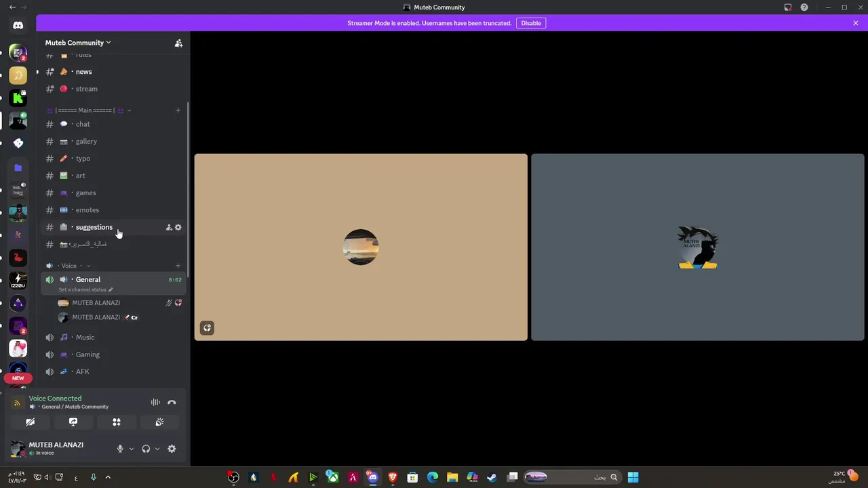Click Set a channel status
The height and width of the screenshot is (488, 868).
[x=85, y=289]
